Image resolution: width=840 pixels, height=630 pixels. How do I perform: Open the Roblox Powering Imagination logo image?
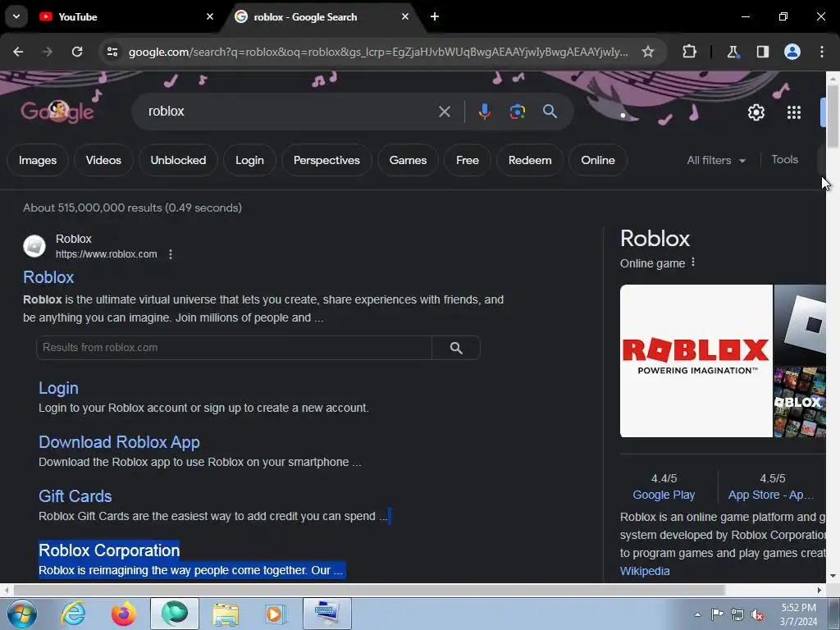696,361
